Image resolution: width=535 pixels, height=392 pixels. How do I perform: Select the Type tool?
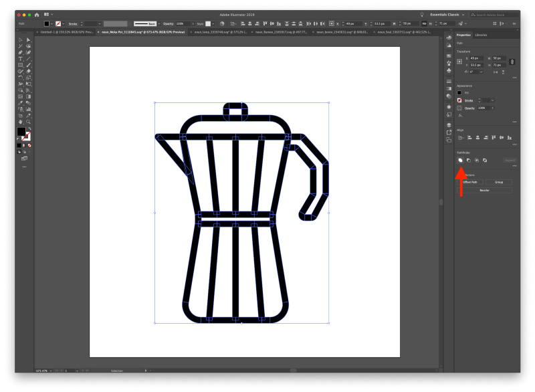(21, 59)
